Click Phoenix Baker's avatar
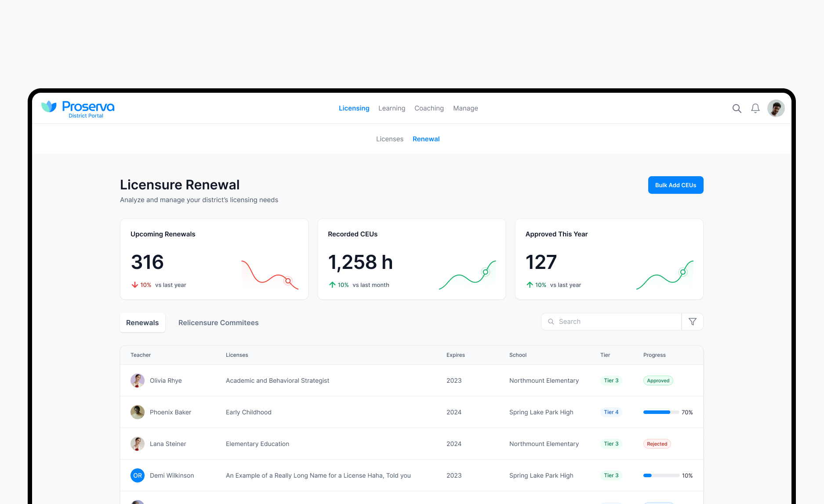 coord(138,412)
